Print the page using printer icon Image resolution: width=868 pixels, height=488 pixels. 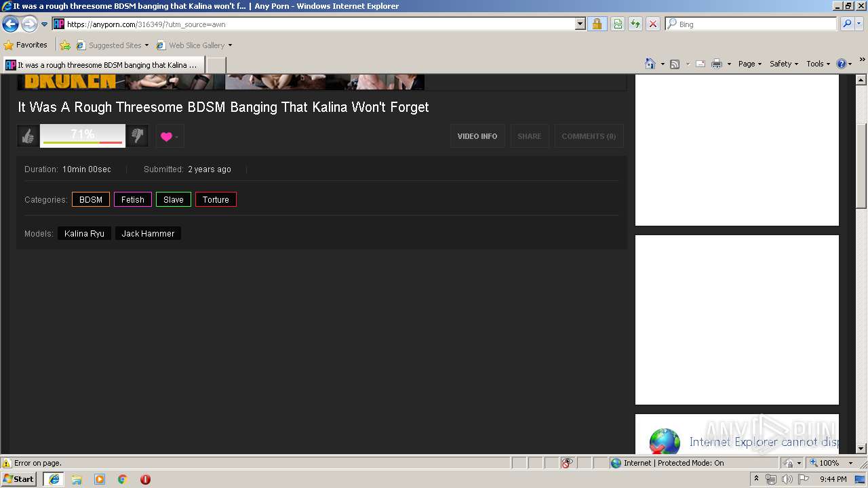[x=717, y=64]
